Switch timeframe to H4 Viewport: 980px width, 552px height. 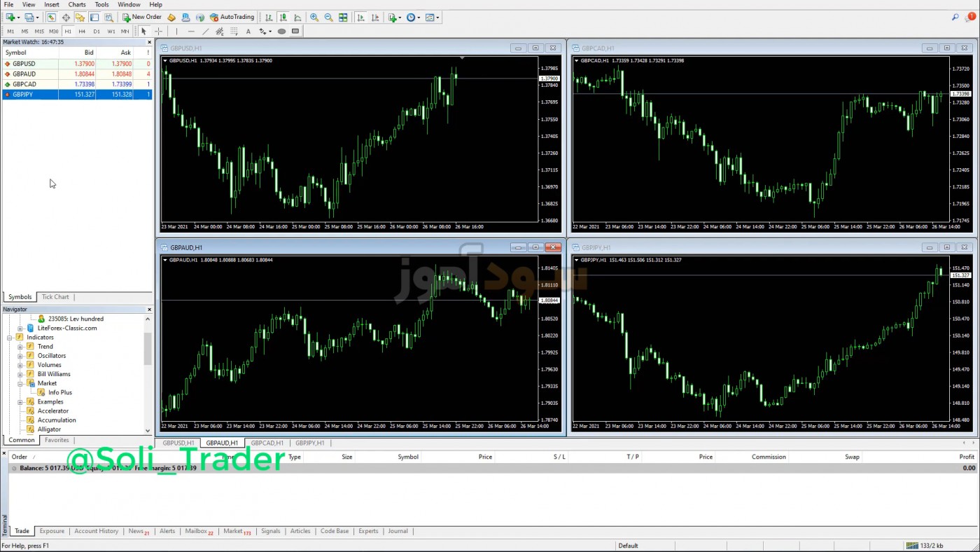coord(82,32)
